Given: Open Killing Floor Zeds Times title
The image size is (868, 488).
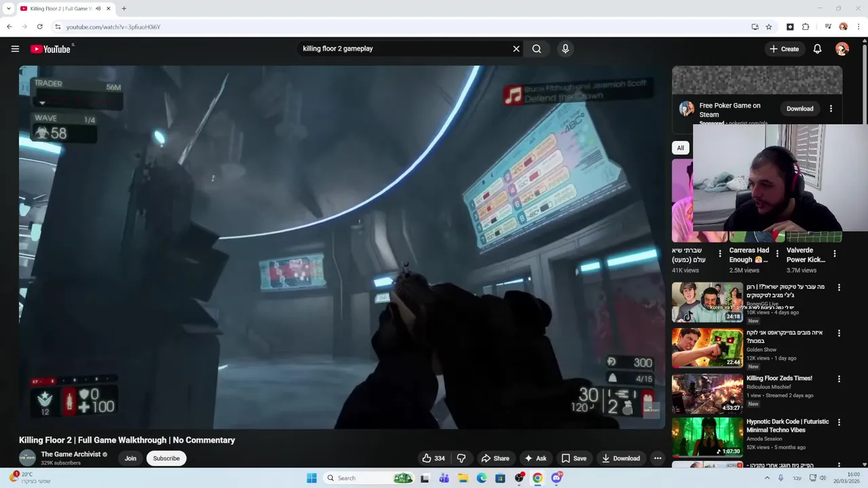Looking at the screenshot, I should coord(779,378).
